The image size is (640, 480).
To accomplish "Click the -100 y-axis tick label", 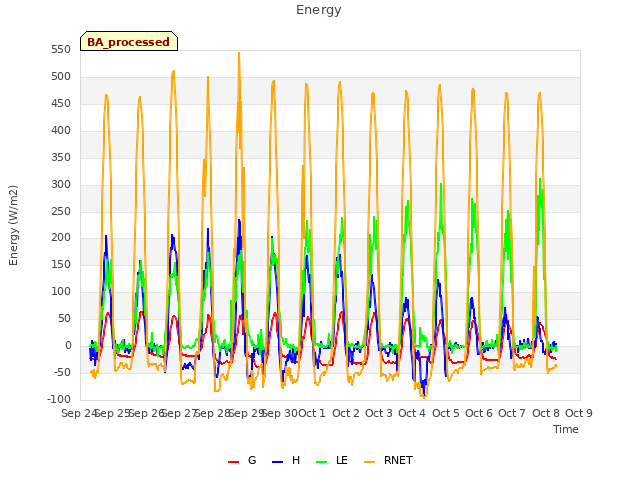I will pos(59,399).
